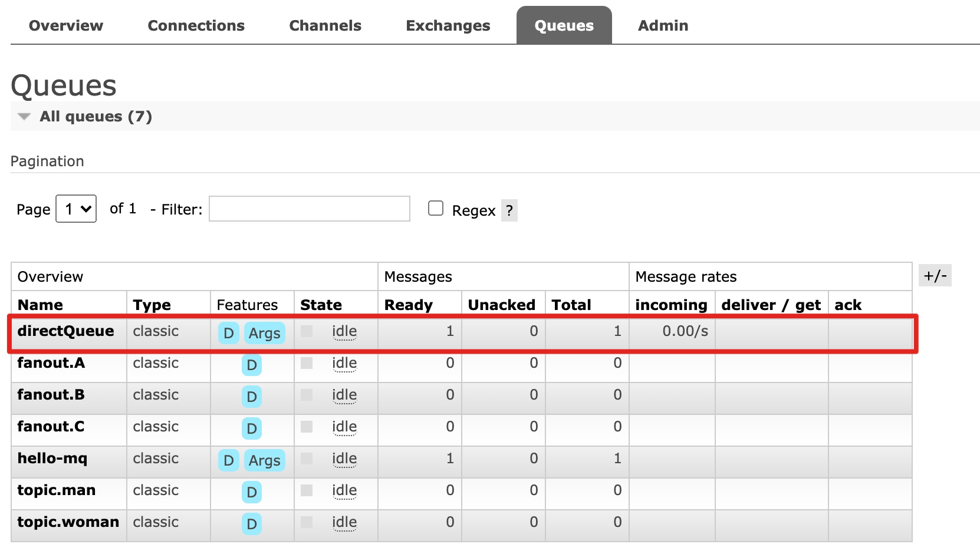Open the topic.man queue link
Viewport: 980px width, 554px height.
(x=57, y=490)
